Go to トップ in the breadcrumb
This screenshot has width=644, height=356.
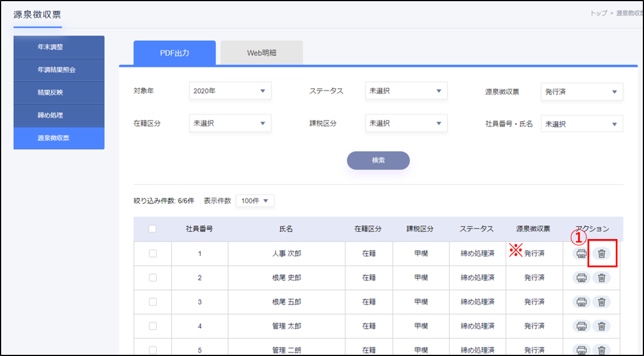(x=598, y=13)
